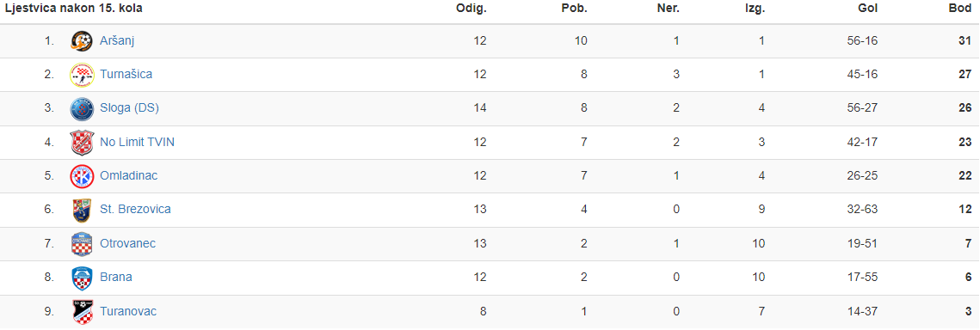Click the Omladinac round club badge

pos(82,176)
